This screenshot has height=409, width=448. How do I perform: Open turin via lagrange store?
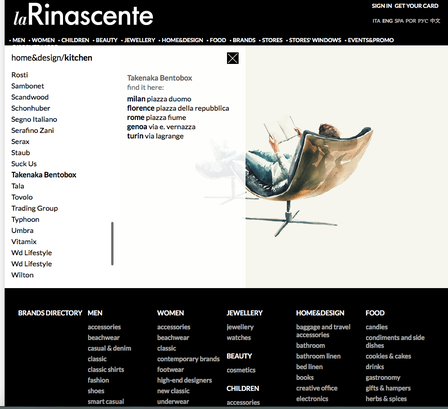(155, 136)
